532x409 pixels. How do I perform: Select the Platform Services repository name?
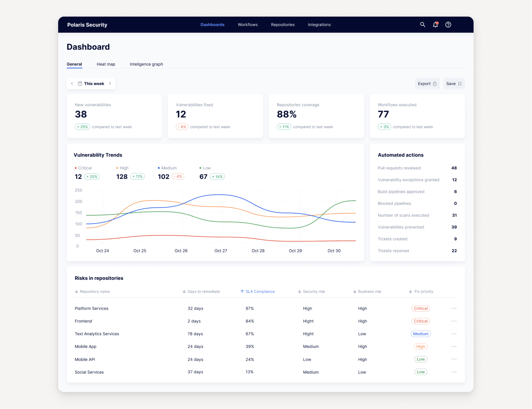click(91, 308)
